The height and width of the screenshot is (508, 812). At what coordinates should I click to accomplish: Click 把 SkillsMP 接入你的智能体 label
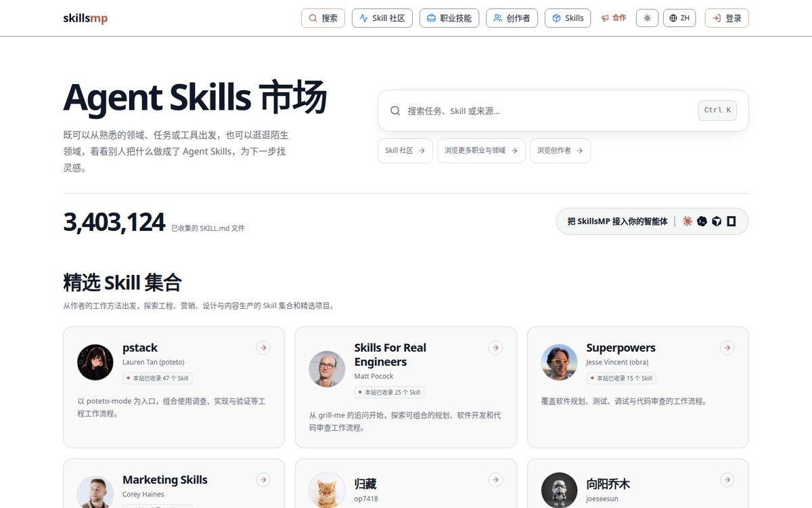(x=617, y=221)
